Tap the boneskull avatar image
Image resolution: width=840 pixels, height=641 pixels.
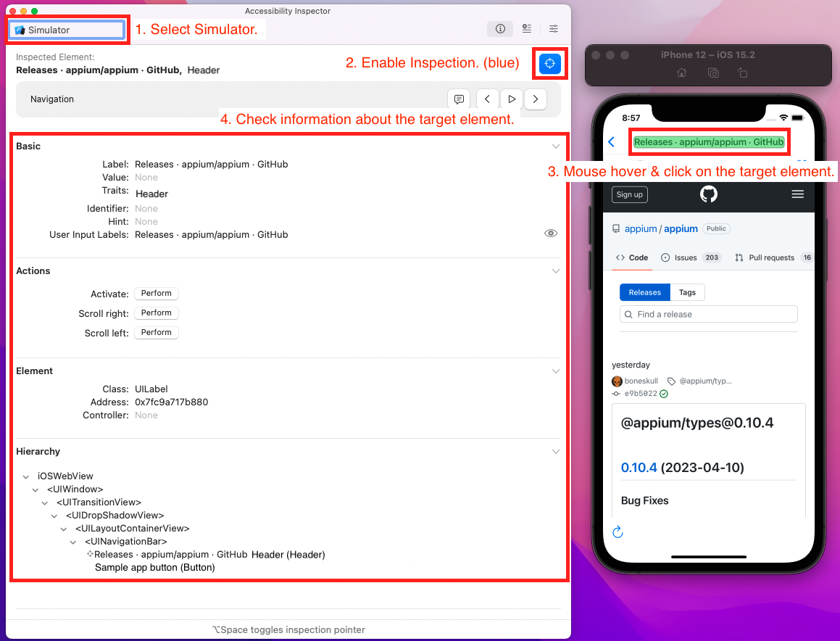coord(617,381)
